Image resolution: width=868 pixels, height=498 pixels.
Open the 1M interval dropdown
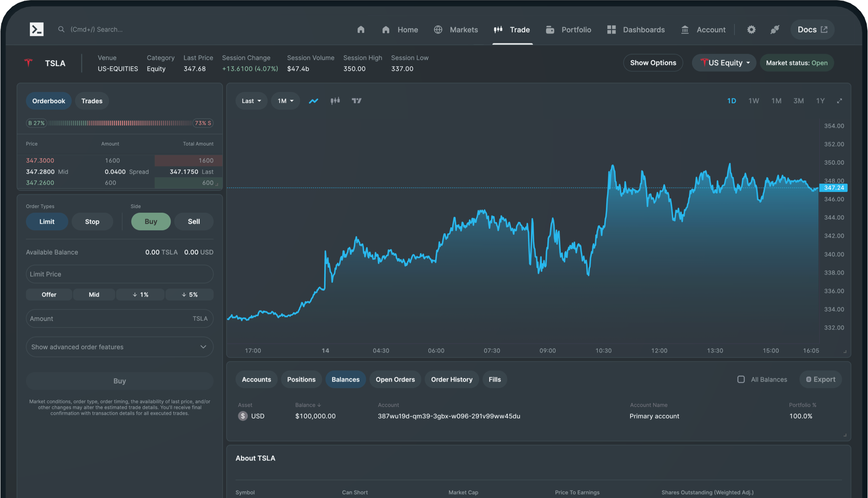(285, 100)
